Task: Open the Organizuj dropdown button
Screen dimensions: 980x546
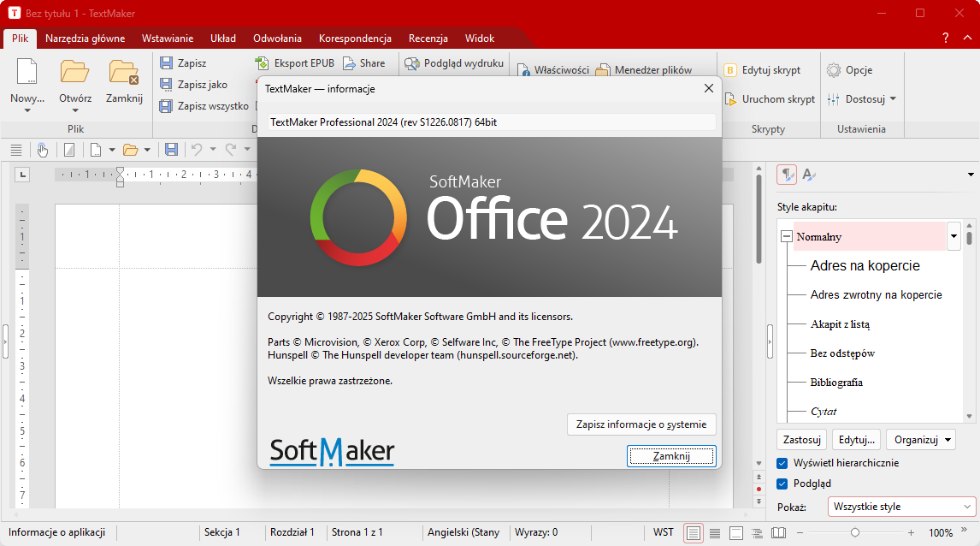Action: [921, 440]
